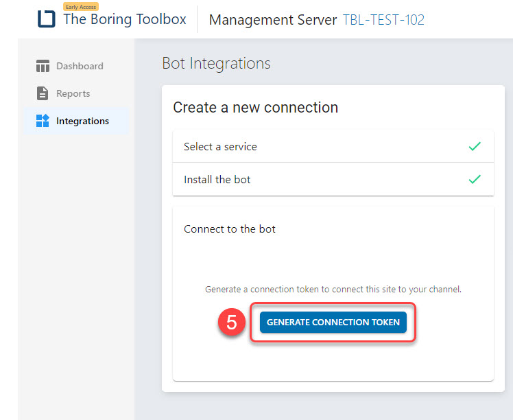
Task: Click the Bot Integrations page heading
Action: click(216, 63)
